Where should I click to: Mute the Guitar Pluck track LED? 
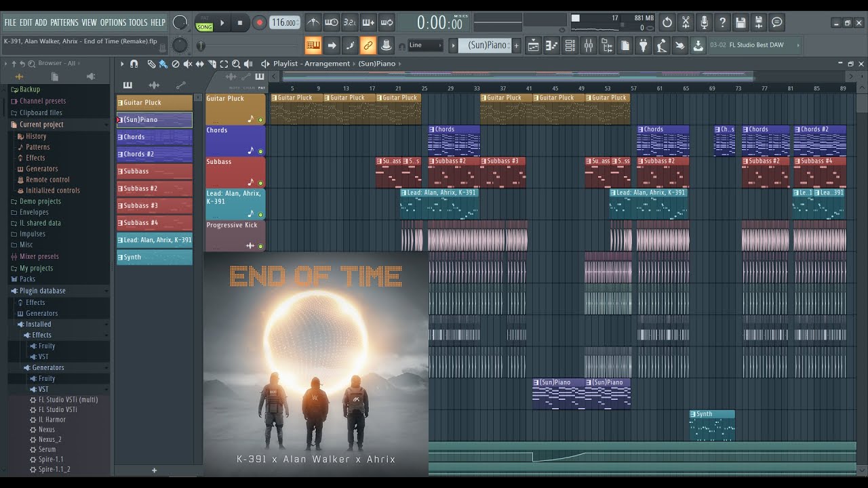pyautogui.click(x=260, y=120)
